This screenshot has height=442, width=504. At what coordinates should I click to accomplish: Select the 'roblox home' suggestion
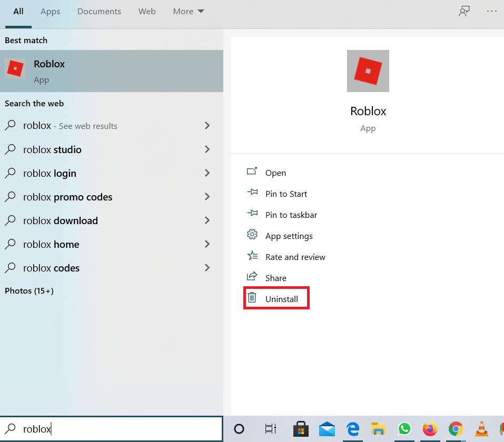coord(112,244)
